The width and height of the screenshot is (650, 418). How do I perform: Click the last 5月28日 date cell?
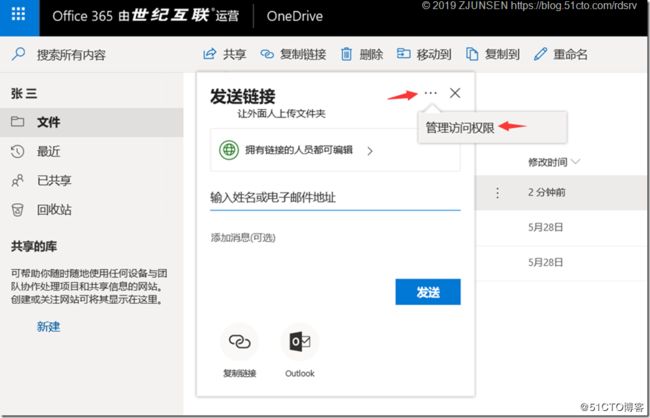point(546,262)
